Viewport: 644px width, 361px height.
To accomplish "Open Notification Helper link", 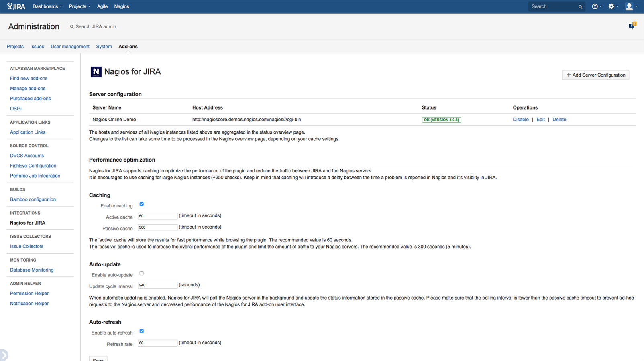I will pos(29,304).
